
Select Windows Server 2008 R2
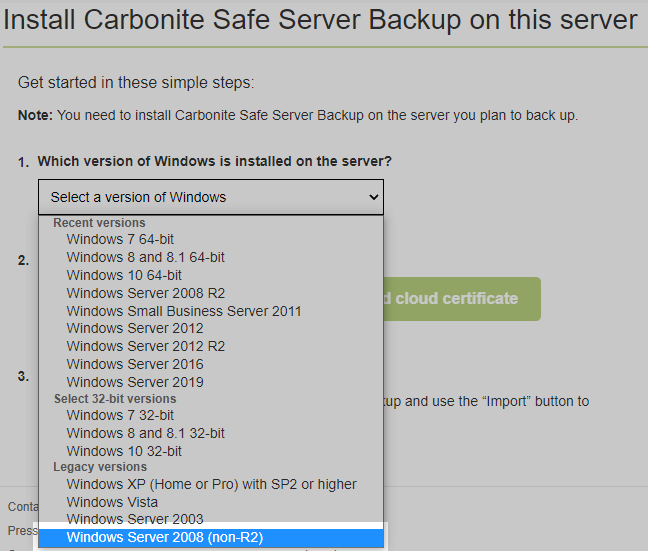(x=146, y=293)
